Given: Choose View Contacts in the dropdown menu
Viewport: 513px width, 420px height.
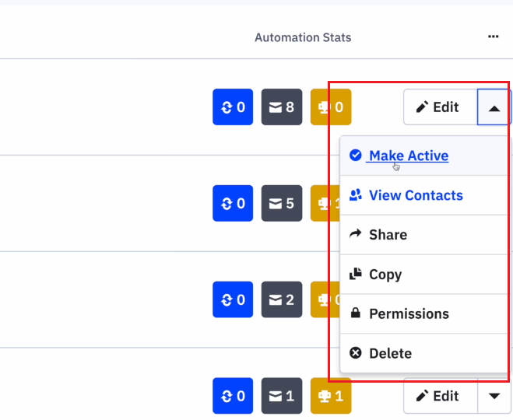Looking at the screenshot, I should (x=415, y=195).
